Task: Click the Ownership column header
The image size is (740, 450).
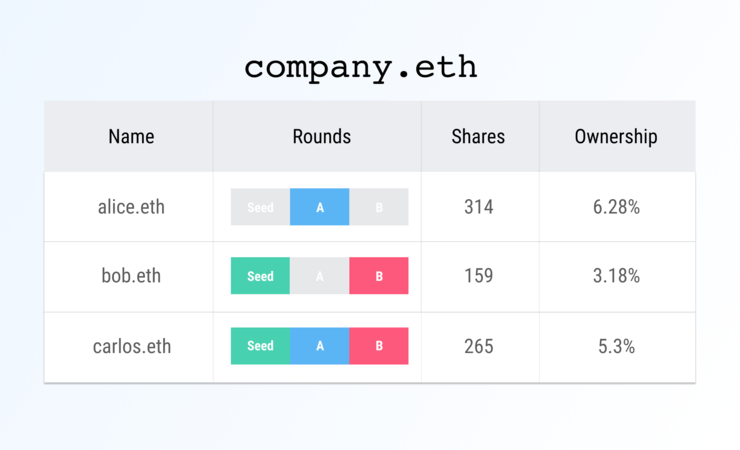Action: coord(616,137)
